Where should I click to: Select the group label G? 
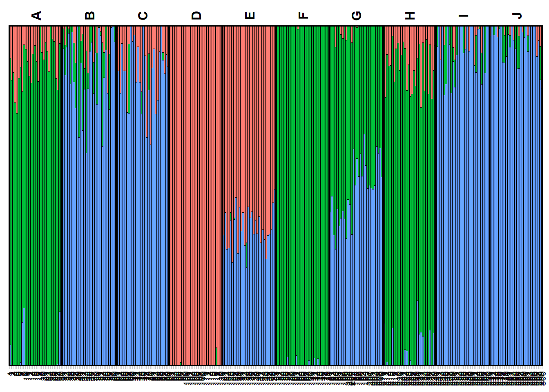(356, 16)
